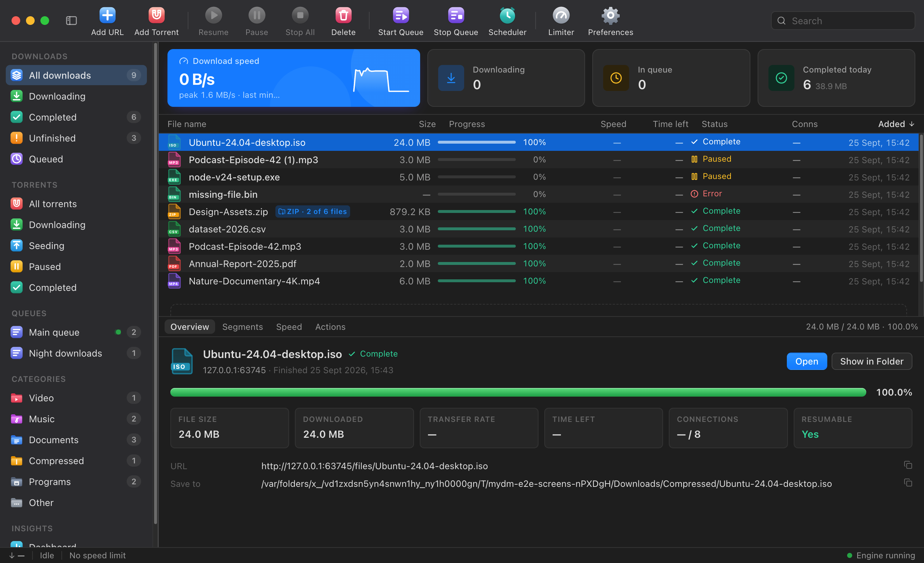Select the Unfinished downloads filter

pos(76,138)
